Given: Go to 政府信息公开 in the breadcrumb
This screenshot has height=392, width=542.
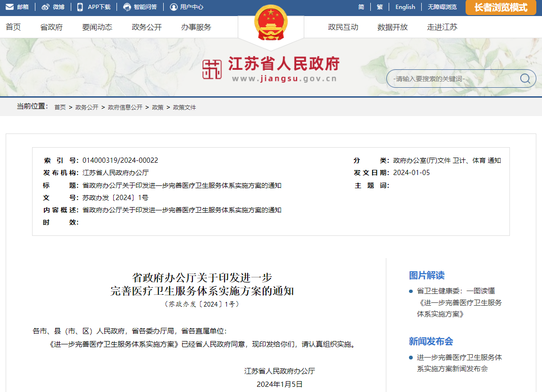Looking at the screenshot, I should tap(125, 108).
